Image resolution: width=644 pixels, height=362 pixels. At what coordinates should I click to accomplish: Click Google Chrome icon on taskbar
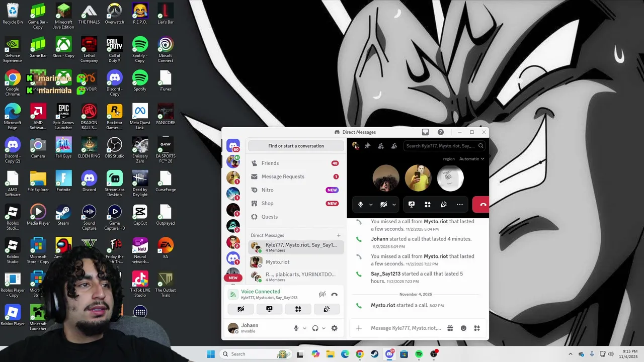pos(359,354)
